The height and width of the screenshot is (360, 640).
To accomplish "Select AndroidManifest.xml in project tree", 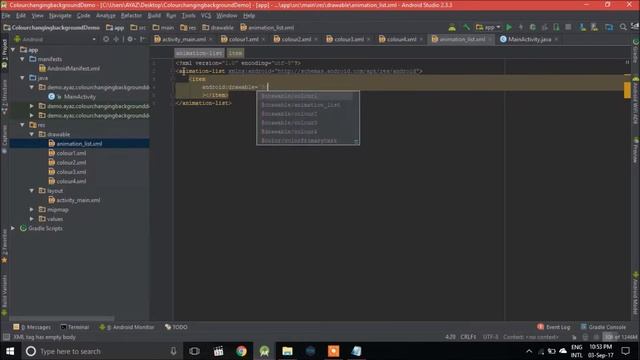I will (69, 69).
